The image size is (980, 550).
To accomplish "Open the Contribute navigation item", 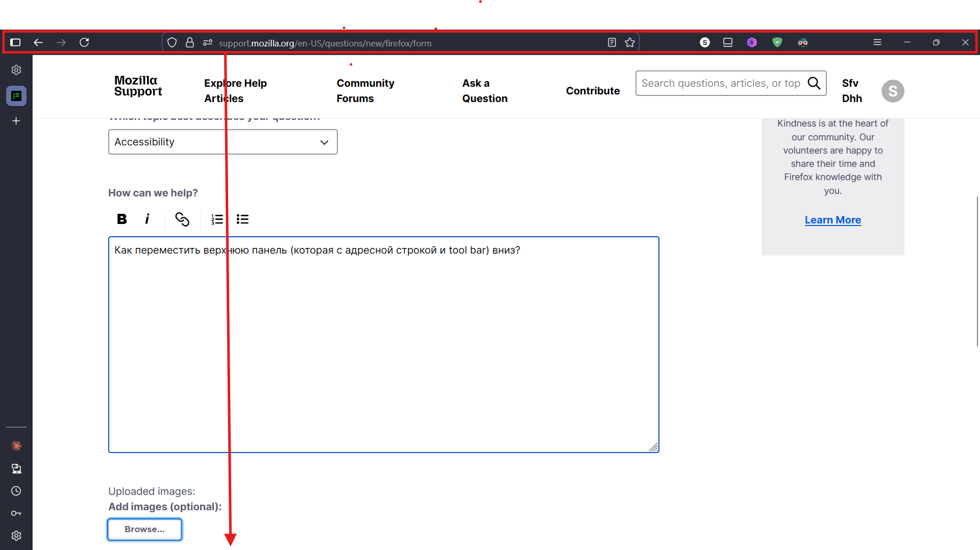I will [x=593, y=91].
